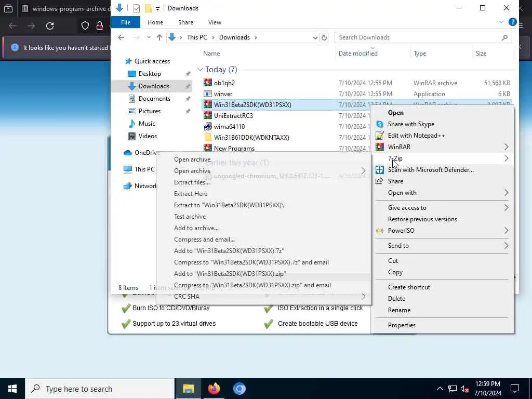
Task: Click the taskbar search box
Action: [x=100, y=389]
